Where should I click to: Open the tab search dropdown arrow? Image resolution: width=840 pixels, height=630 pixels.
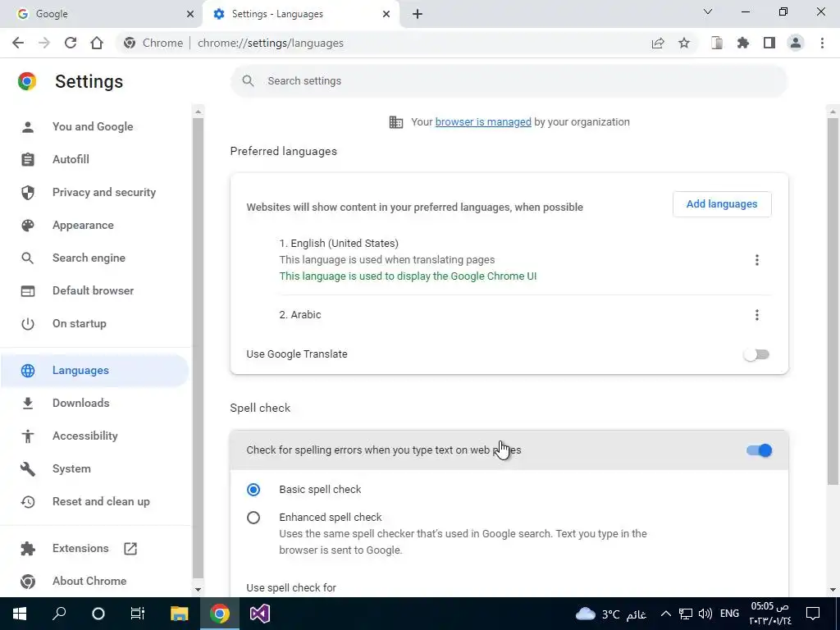pyautogui.click(x=707, y=11)
